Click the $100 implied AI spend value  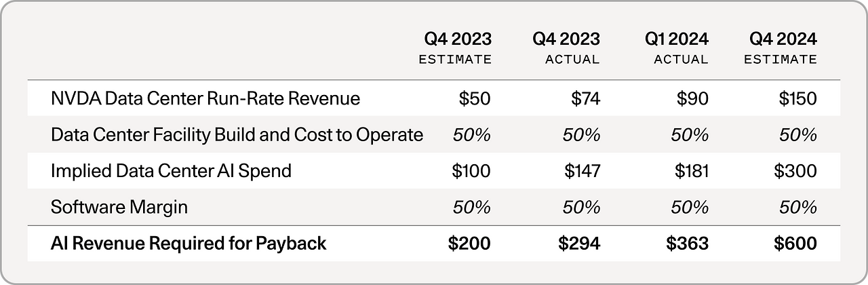tap(471, 170)
